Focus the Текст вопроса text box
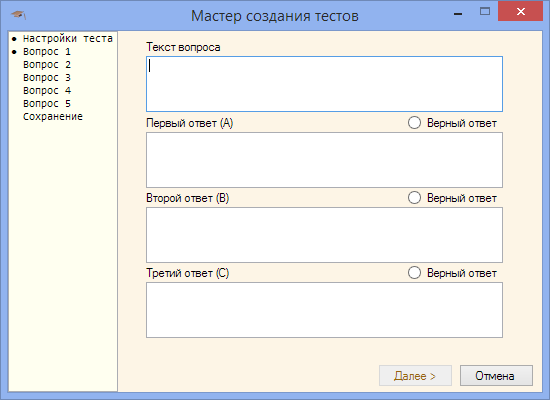 click(324, 84)
